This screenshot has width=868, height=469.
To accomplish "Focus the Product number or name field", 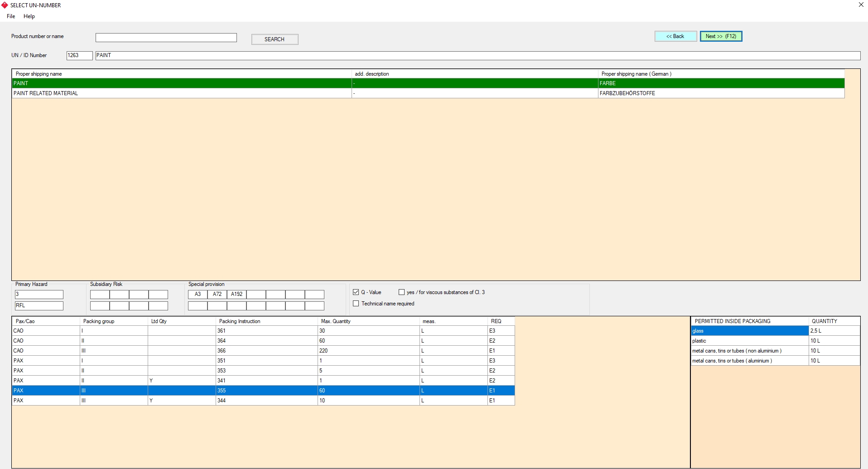I will pos(166,38).
